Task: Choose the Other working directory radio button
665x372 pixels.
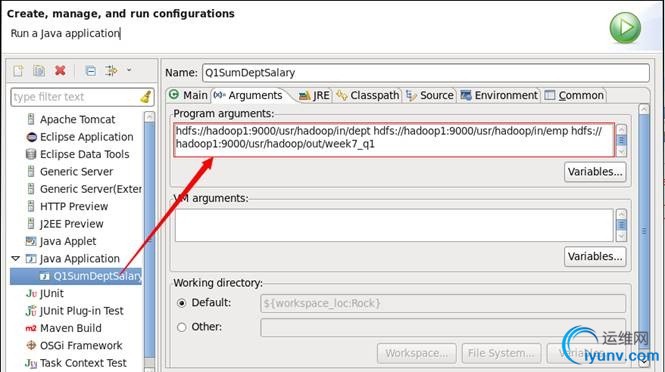Action: point(182,327)
